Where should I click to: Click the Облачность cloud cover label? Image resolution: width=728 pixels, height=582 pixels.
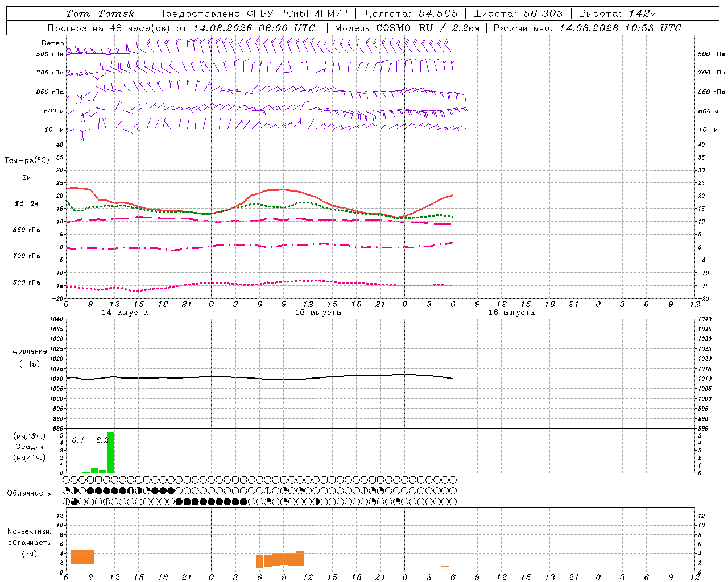29,493
